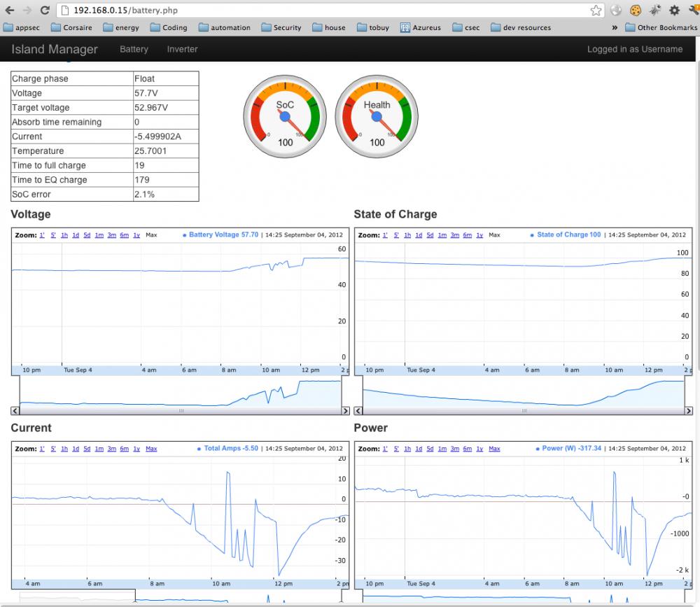Viewport: 700px width, 607px height.
Task: Set State of Charge zoom to 1y
Action: (479, 235)
